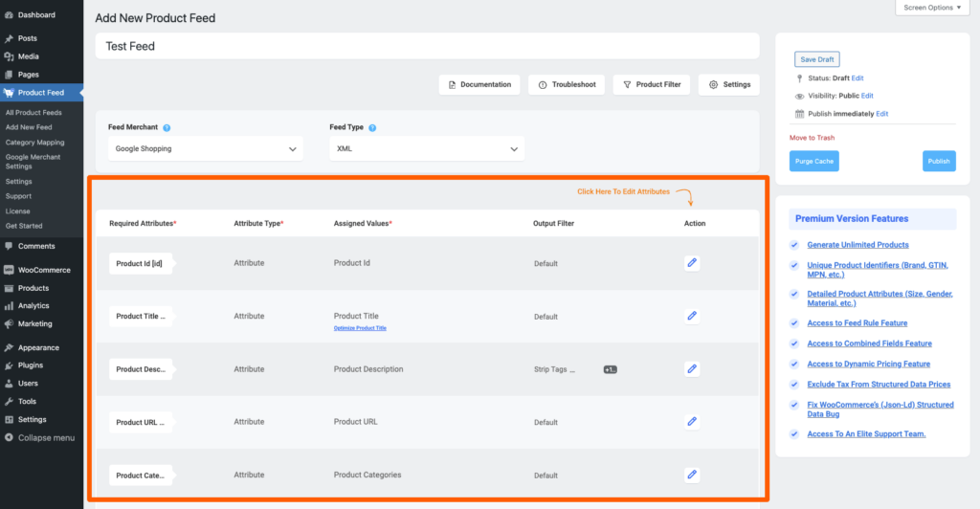Edit the Status Draft setting
Image resolution: width=980 pixels, height=509 pixels.
pyautogui.click(x=857, y=78)
